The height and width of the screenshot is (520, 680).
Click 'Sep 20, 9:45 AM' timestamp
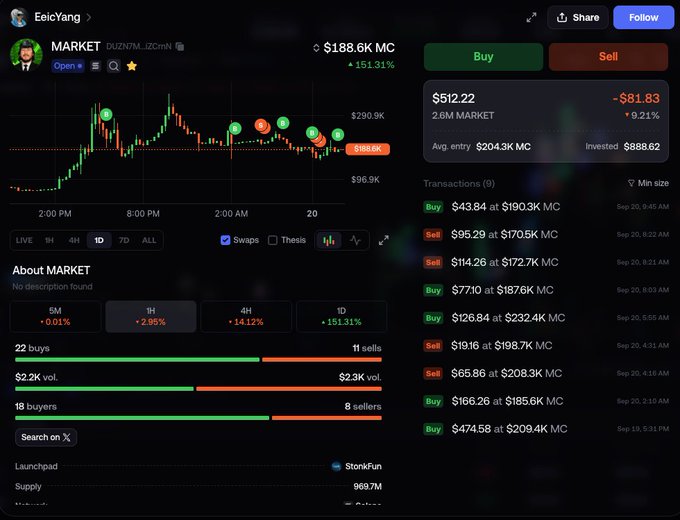pyautogui.click(x=643, y=207)
